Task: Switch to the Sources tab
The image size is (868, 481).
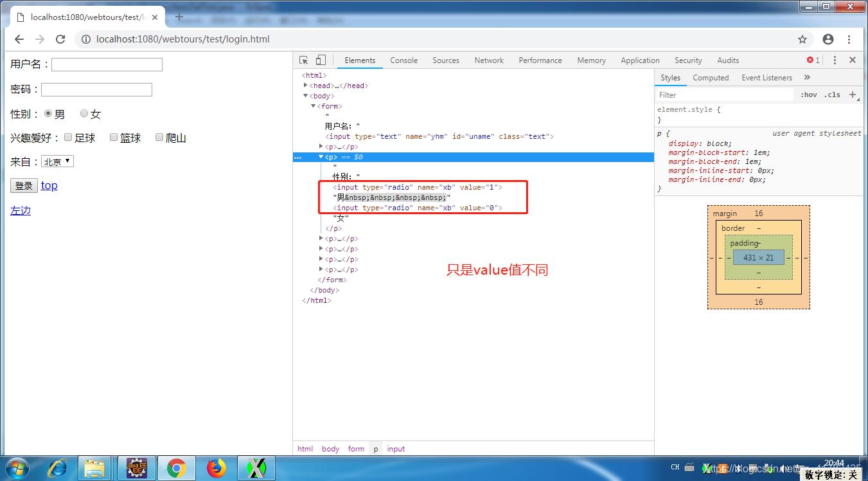Action: 446,60
